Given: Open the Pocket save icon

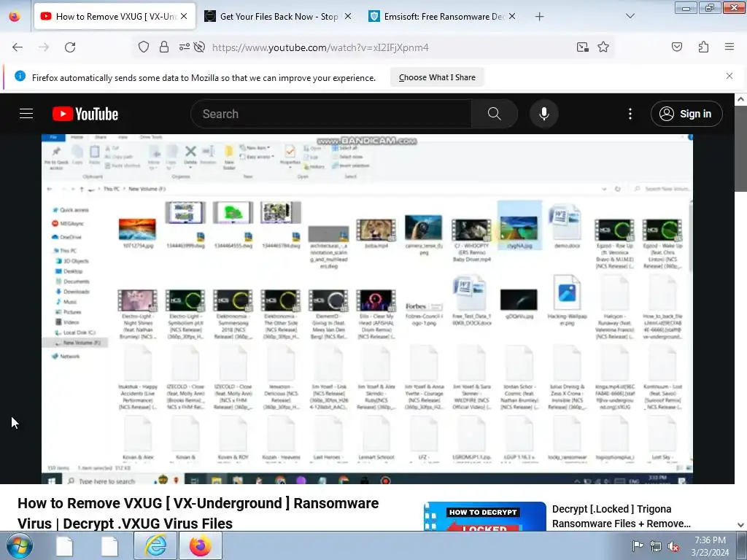Looking at the screenshot, I should (x=677, y=47).
